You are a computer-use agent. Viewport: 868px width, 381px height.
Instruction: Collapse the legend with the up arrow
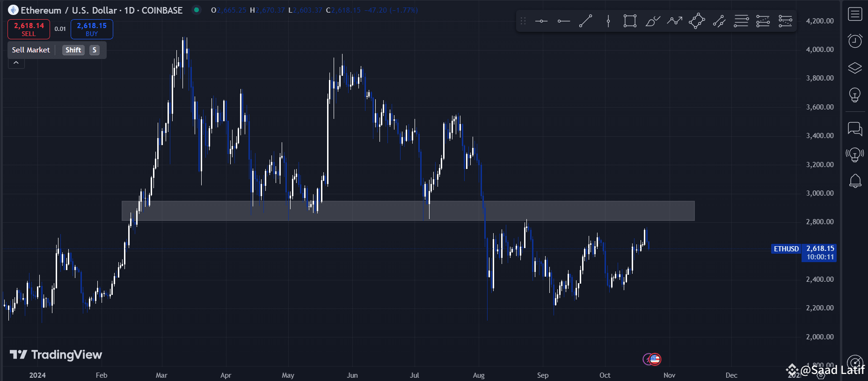click(x=16, y=63)
